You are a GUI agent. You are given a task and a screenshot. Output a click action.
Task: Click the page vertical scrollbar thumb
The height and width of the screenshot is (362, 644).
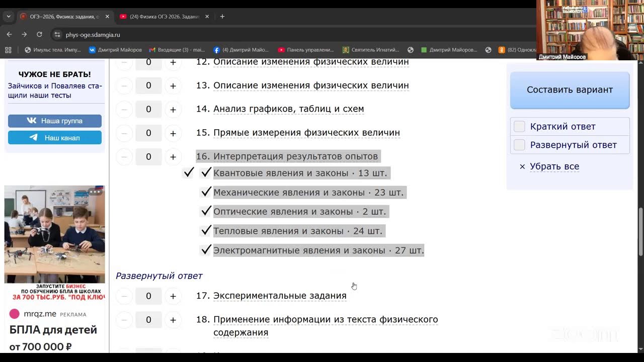[x=640, y=231]
